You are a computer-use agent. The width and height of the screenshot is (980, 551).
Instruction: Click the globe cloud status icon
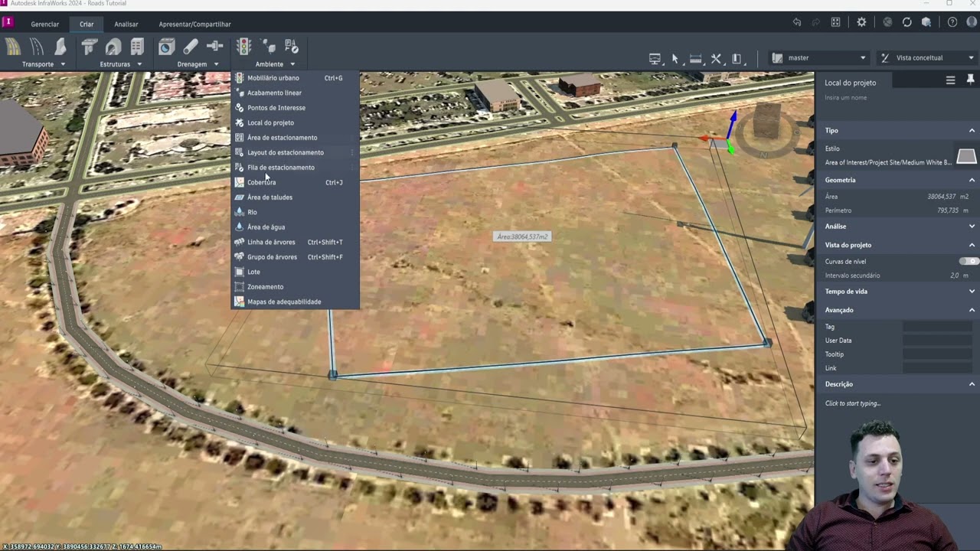pyautogui.click(x=887, y=22)
